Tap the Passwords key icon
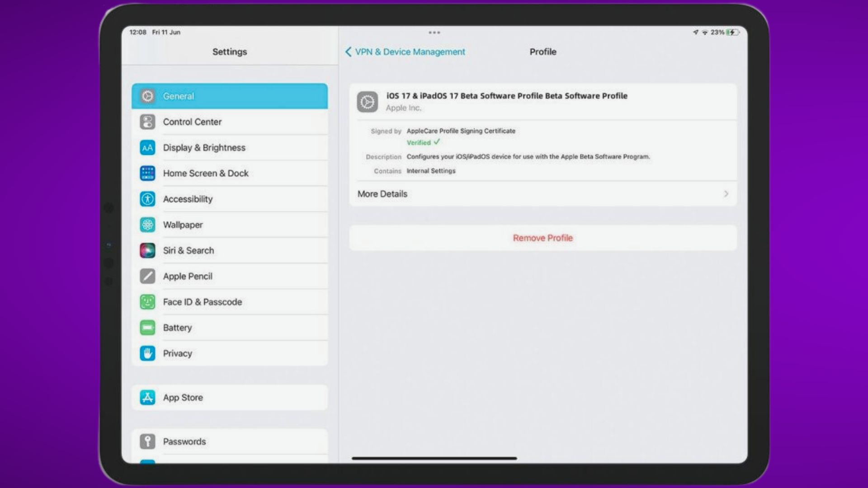Screen dimensions: 868x488 coord(147,441)
